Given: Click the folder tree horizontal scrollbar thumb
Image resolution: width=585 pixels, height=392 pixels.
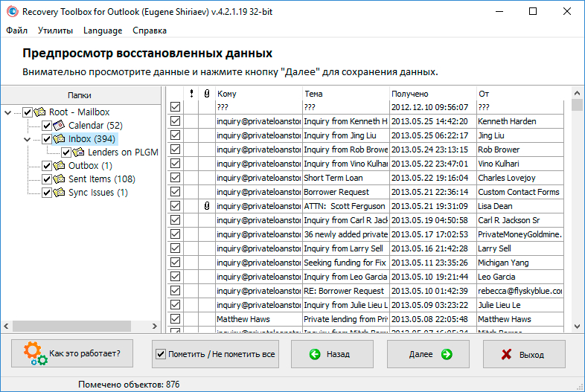Looking at the screenshot, I should tap(71, 326).
